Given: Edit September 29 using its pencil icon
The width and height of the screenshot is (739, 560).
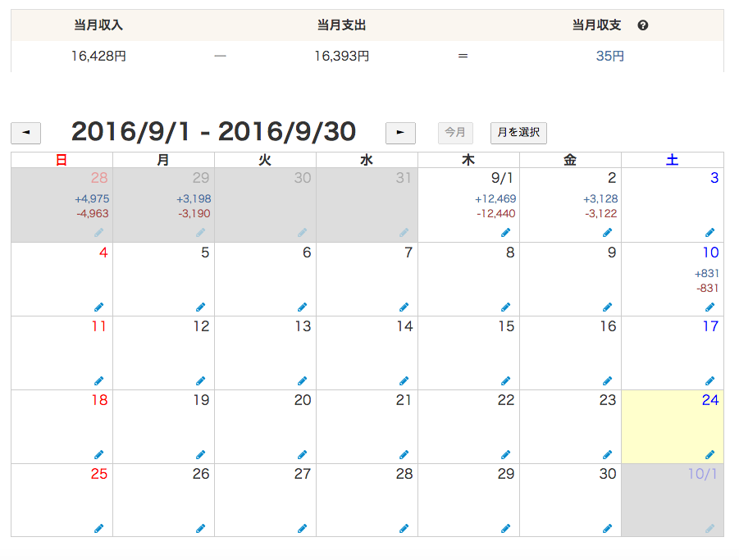Looking at the screenshot, I should point(506,529).
